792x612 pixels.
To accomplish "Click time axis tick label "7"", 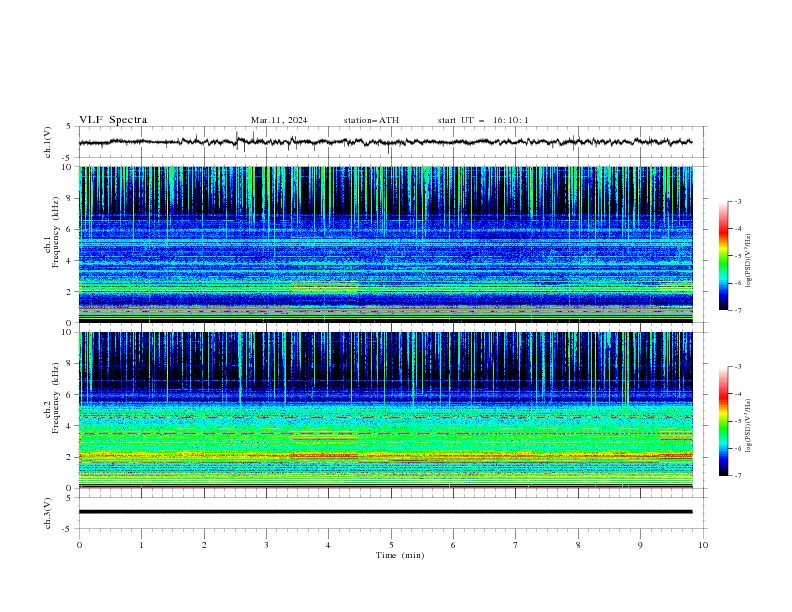I will (516, 545).
